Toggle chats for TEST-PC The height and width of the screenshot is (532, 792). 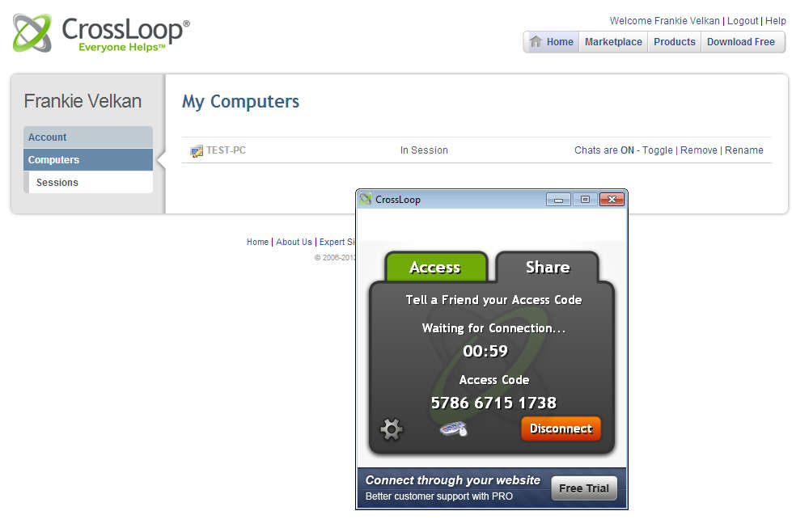(657, 150)
